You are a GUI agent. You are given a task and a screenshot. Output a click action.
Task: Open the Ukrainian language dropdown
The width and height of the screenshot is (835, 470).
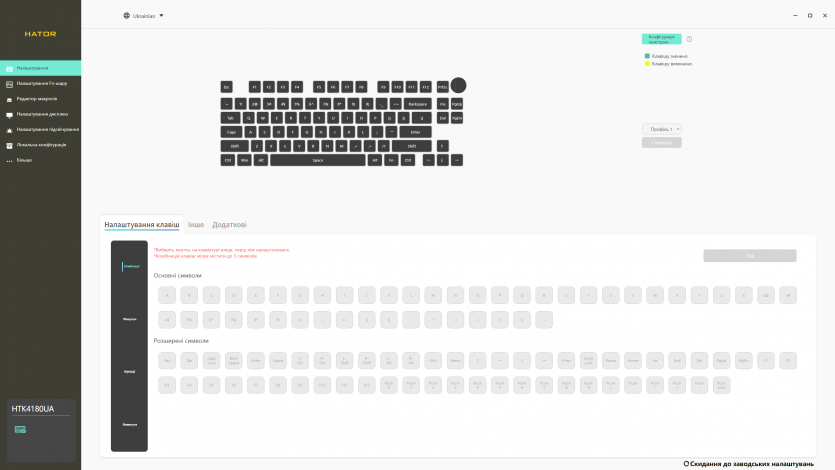(x=143, y=16)
